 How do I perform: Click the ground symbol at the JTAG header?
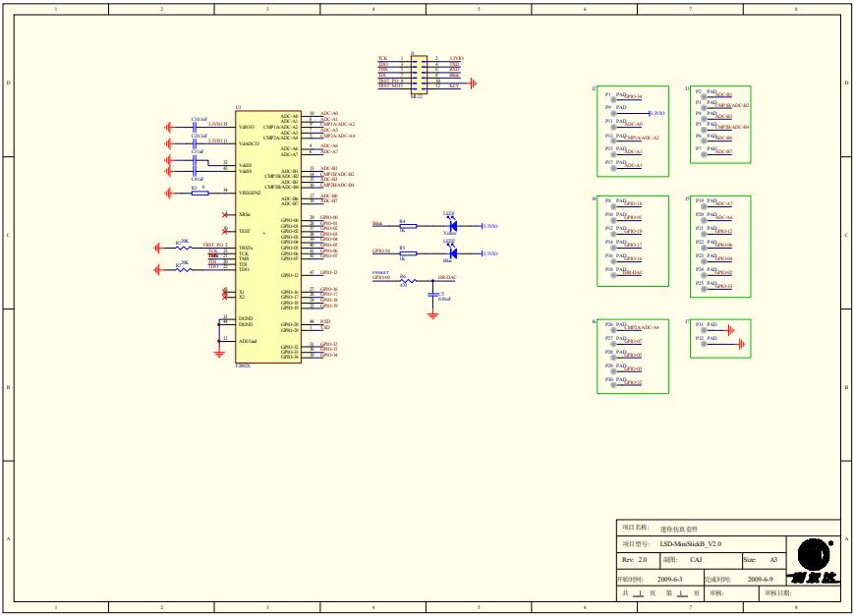[473, 84]
